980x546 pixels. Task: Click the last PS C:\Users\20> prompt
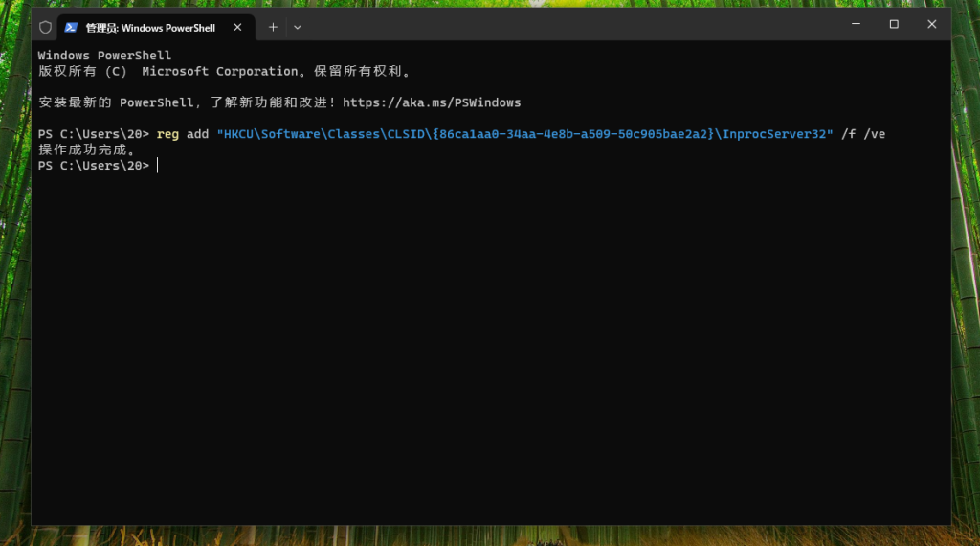pos(94,166)
